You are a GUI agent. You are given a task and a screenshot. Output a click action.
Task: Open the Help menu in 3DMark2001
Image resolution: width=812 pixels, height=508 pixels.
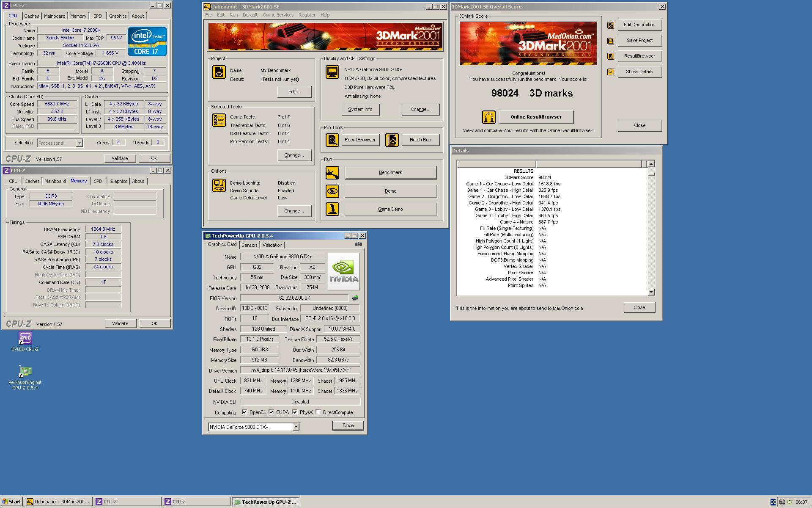[325, 15]
